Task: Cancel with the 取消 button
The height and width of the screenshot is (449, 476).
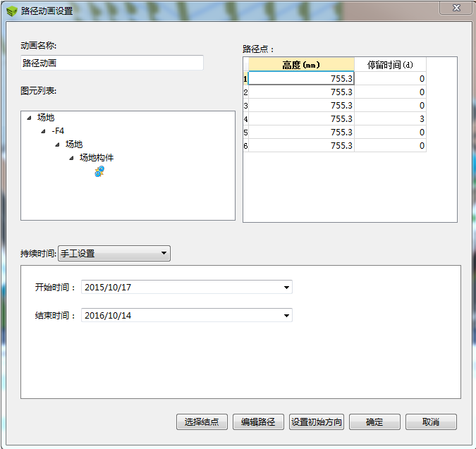Action: pos(431,422)
